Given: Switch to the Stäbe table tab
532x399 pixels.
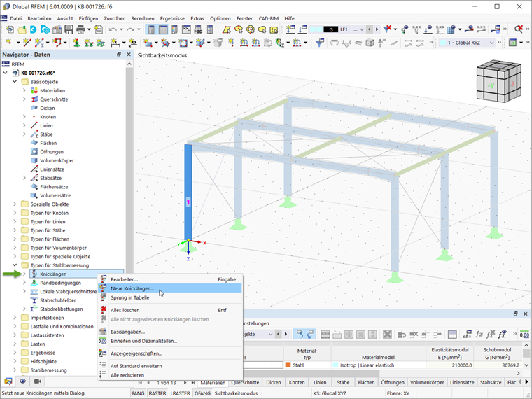Looking at the screenshot, I should coord(343,382).
